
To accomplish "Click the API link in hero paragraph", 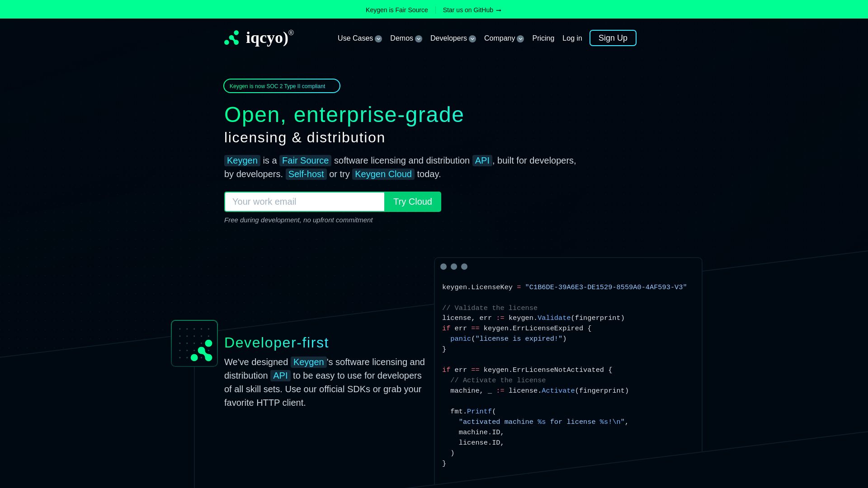I will (482, 160).
